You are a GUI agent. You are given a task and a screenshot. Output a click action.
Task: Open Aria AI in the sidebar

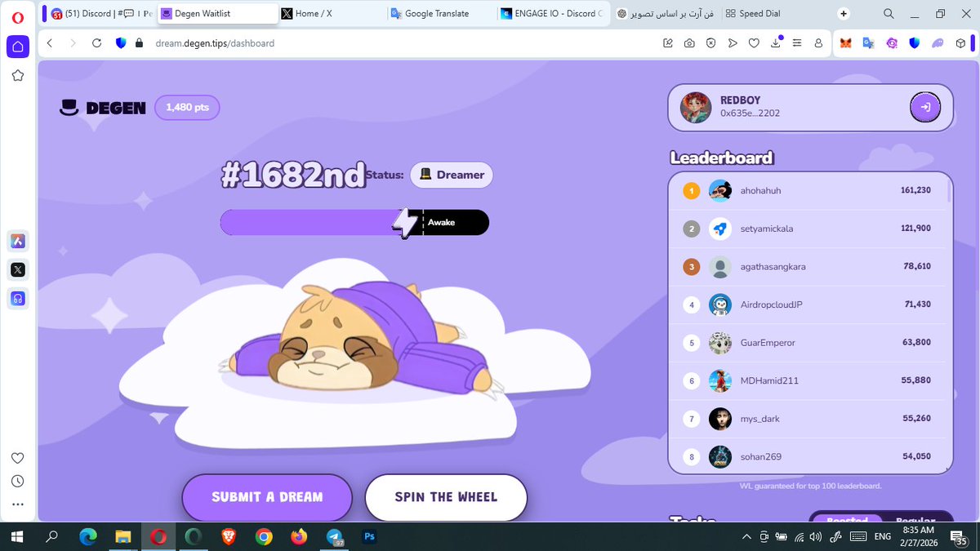[x=18, y=241]
